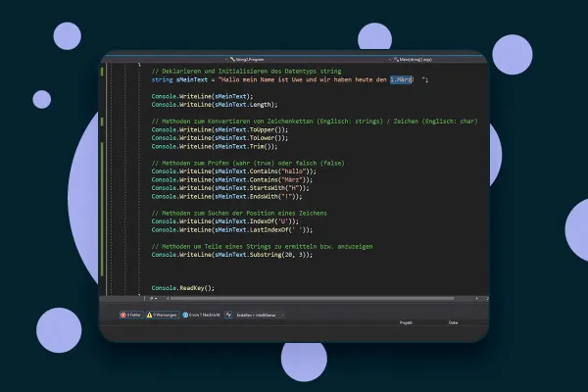
Task: Click the highlighted text 1.März in string
Action: point(401,79)
